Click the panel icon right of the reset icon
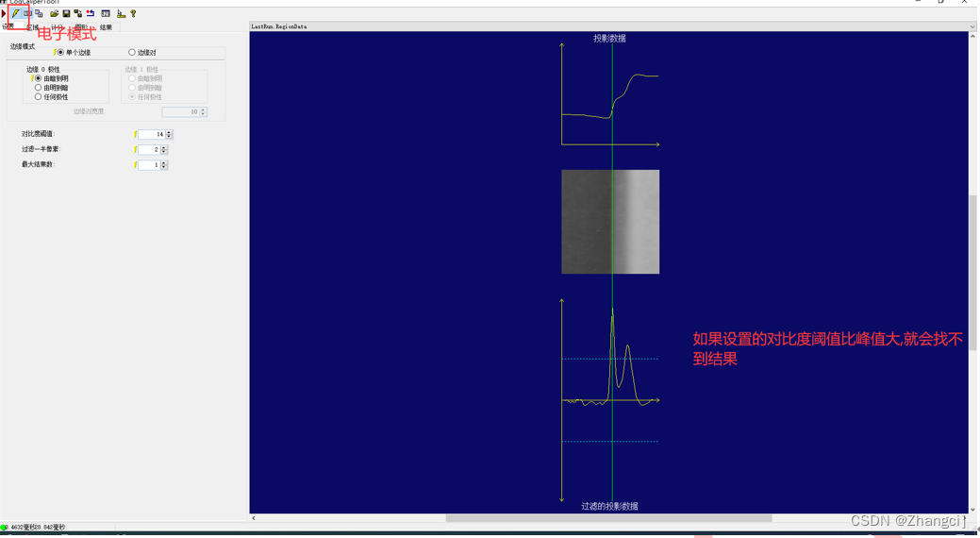The width and height of the screenshot is (980, 538). tap(106, 13)
